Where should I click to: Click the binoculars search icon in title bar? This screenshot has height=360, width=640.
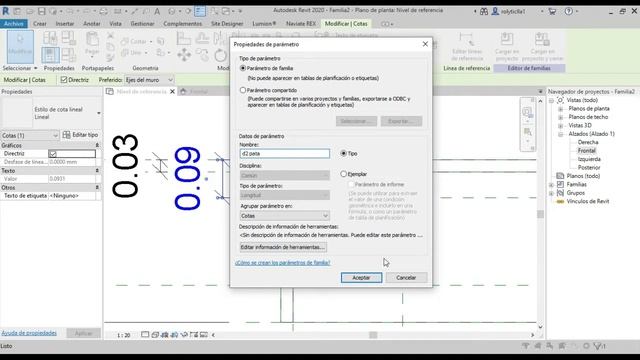pyautogui.click(x=484, y=11)
